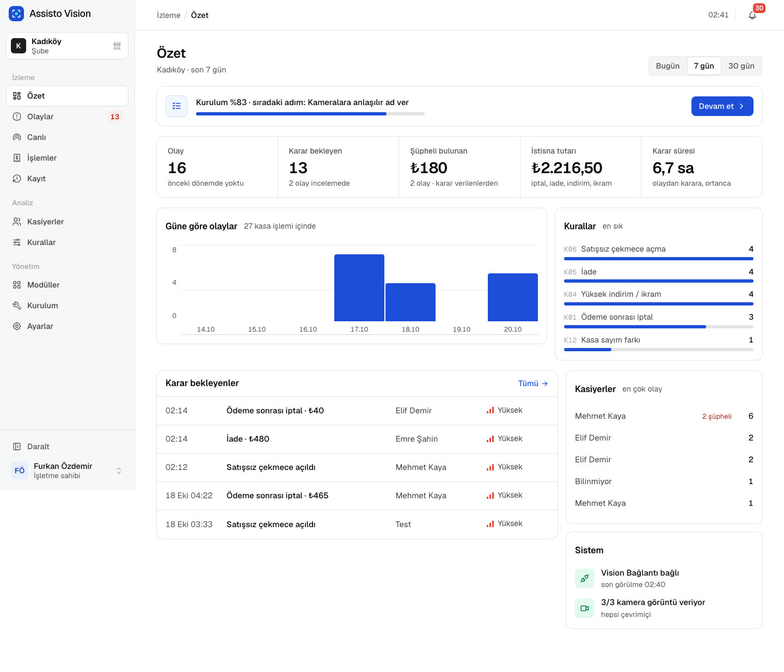Image resolution: width=784 pixels, height=672 pixels.
Task: Go to Canlı in sidebar
Action: [x=68, y=137]
